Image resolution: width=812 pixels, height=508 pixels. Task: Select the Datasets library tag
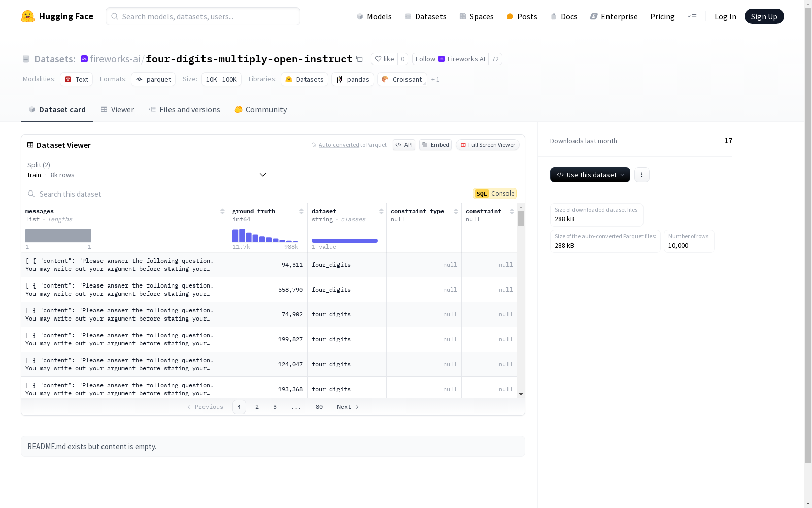click(304, 79)
